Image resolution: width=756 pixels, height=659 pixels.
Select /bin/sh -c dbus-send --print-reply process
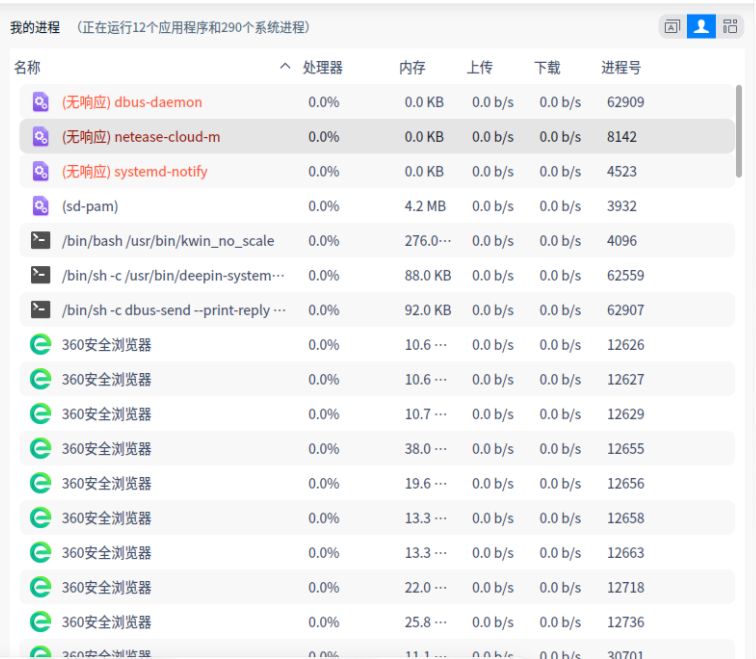coord(174,310)
